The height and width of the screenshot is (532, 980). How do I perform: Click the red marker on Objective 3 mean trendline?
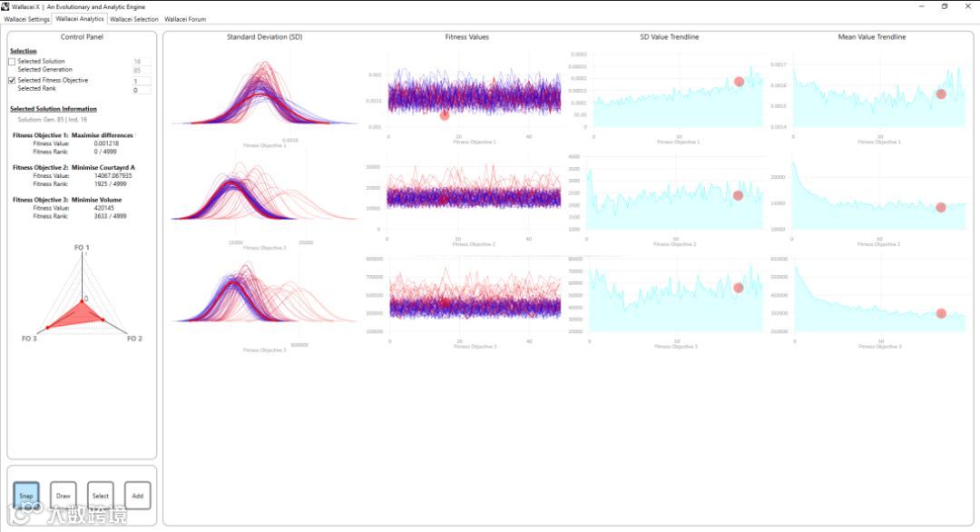941,313
